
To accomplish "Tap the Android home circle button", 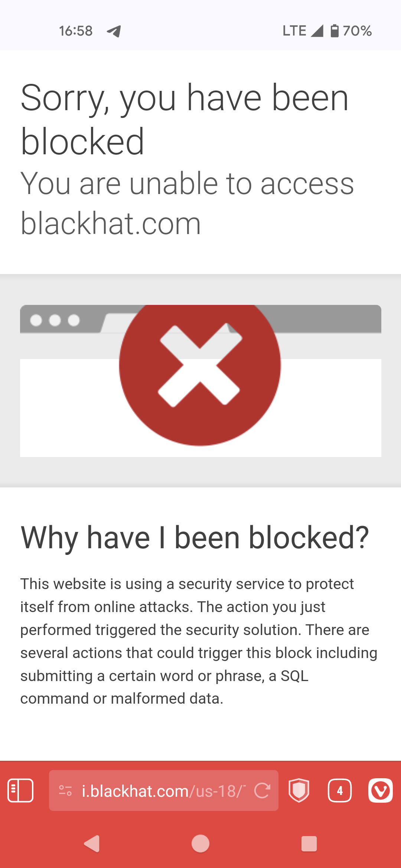I will [x=200, y=844].
